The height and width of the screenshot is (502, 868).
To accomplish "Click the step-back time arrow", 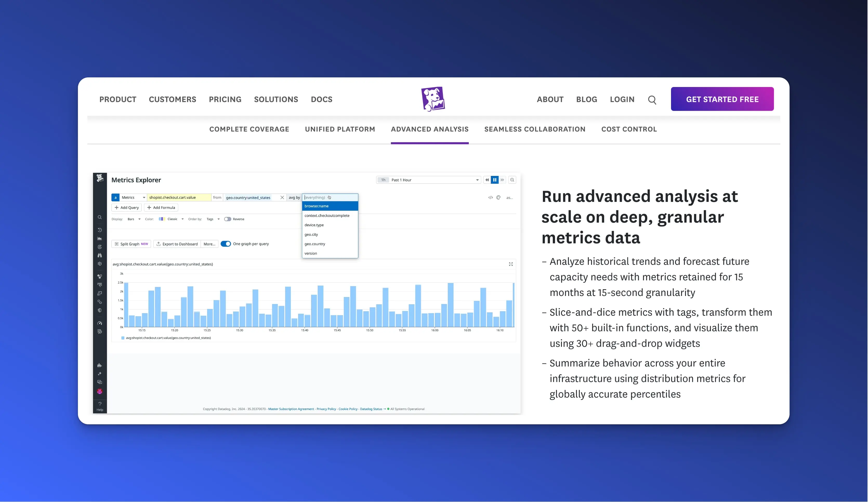I will click(x=487, y=180).
